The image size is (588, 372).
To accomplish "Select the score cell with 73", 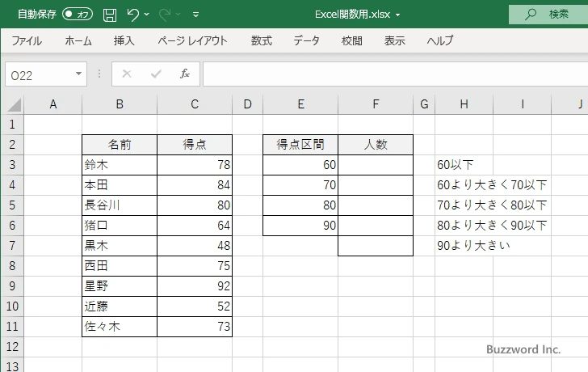I will 195,327.
